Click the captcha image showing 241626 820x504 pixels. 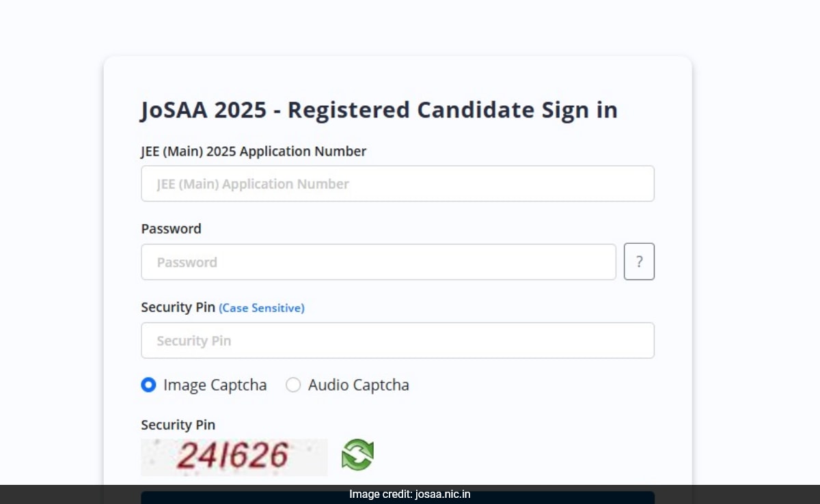(234, 457)
